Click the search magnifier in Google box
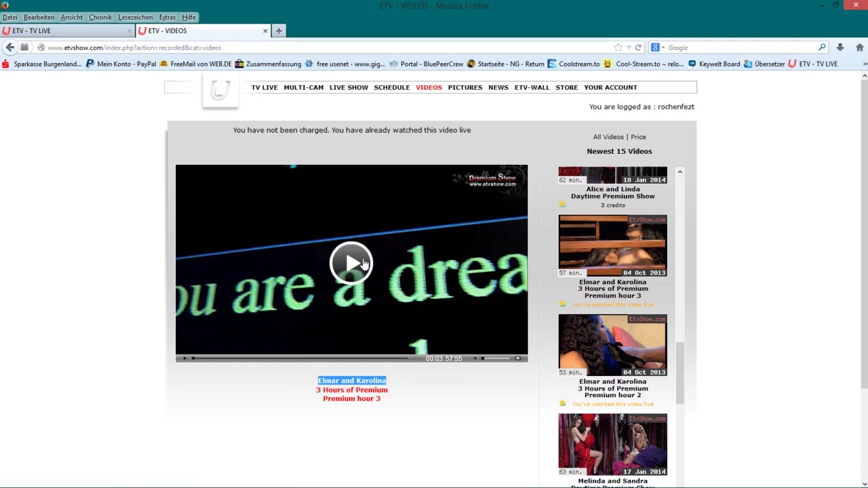This screenshot has height=488, width=868. (822, 47)
